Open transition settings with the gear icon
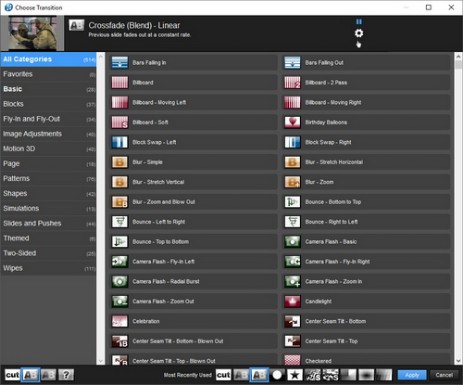 coord(359,33)
